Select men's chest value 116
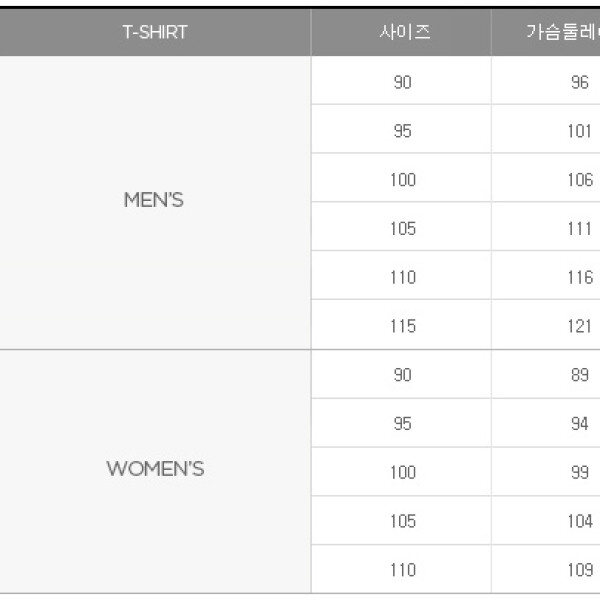Viewport: 600px width, 600px height. [580, 277]
